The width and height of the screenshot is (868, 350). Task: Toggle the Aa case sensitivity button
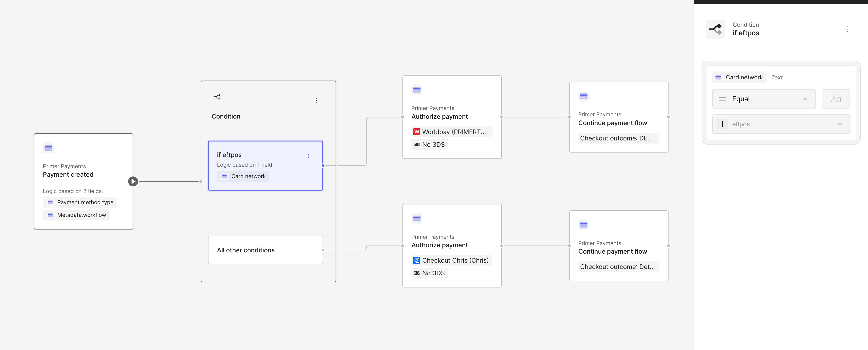click(x=835, y=99)
